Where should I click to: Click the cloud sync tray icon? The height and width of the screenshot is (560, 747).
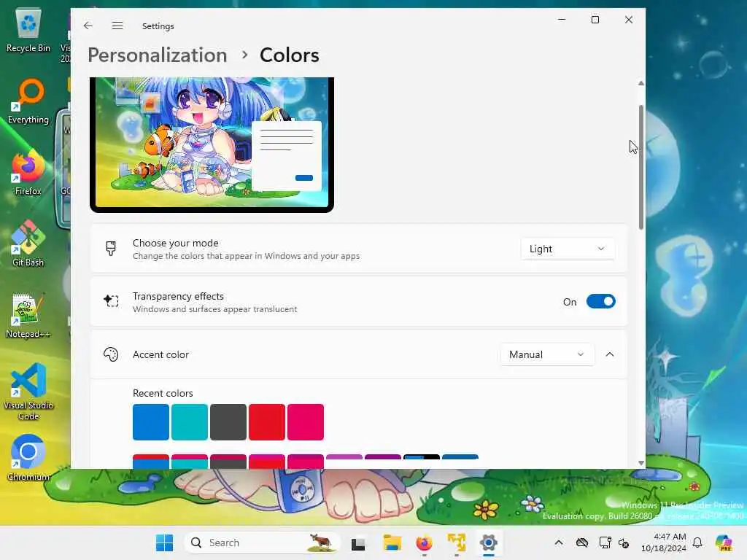[x=581, y=542]
